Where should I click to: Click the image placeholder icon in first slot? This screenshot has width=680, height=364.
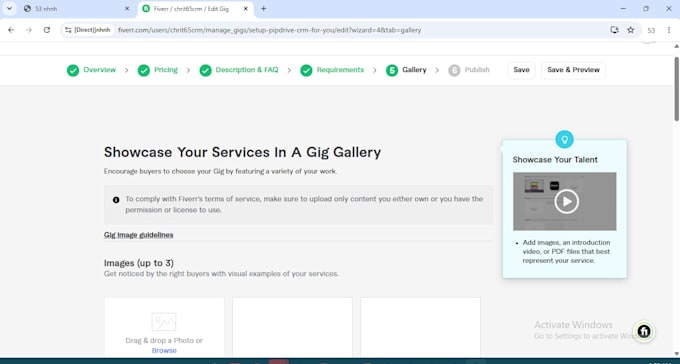(x=164, y=322)
